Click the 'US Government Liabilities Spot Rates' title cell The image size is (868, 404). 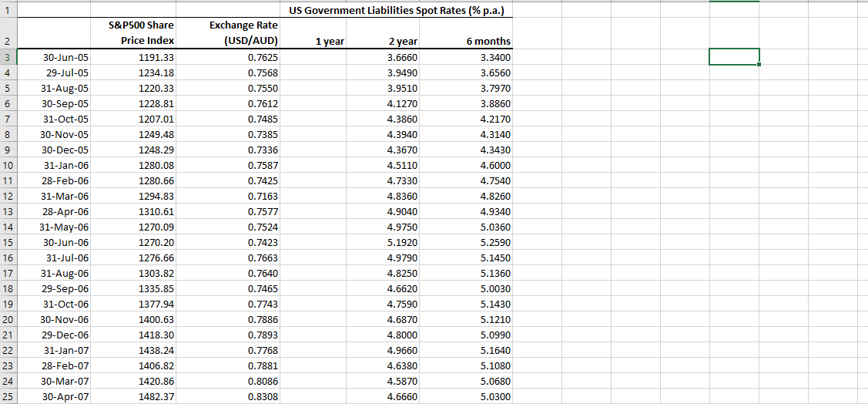(x=397, y=11)
